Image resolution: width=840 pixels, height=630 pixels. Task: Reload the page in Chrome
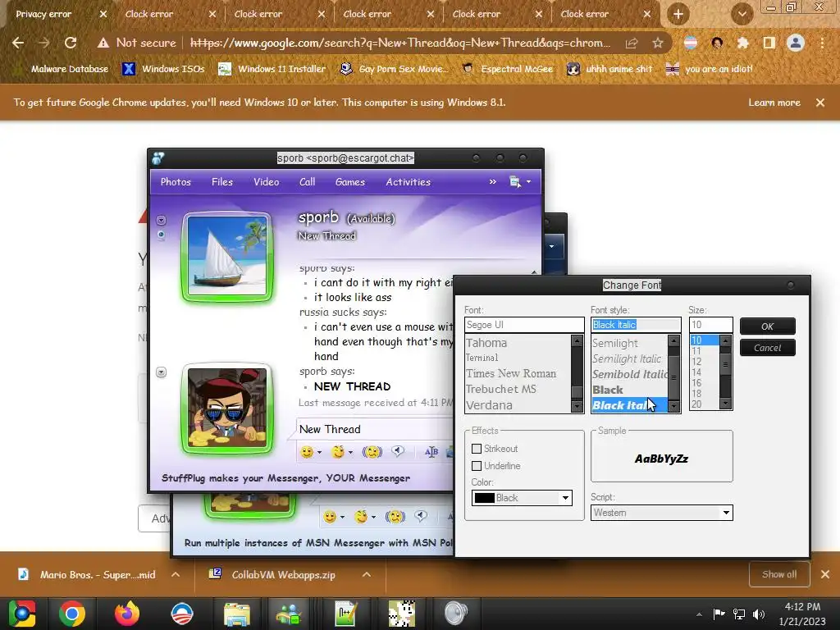(x=71, y=43)
